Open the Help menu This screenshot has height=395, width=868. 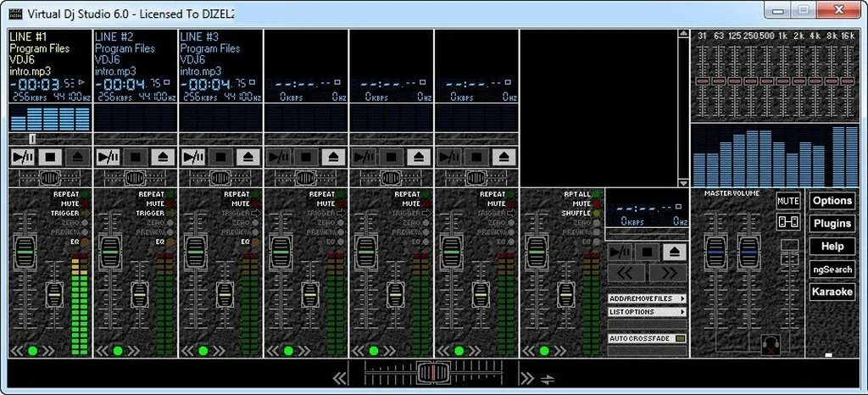pos(832,246)
